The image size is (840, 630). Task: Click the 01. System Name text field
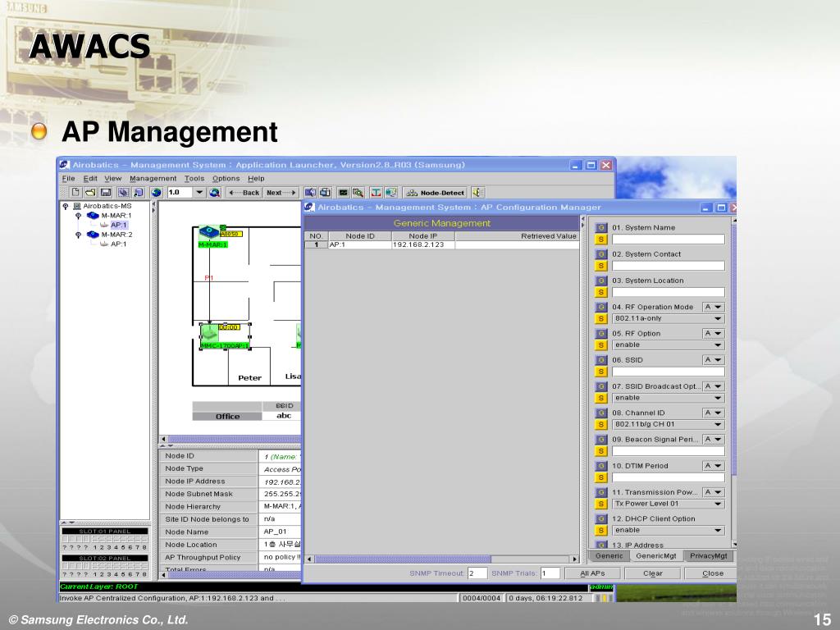pos(668,240)
